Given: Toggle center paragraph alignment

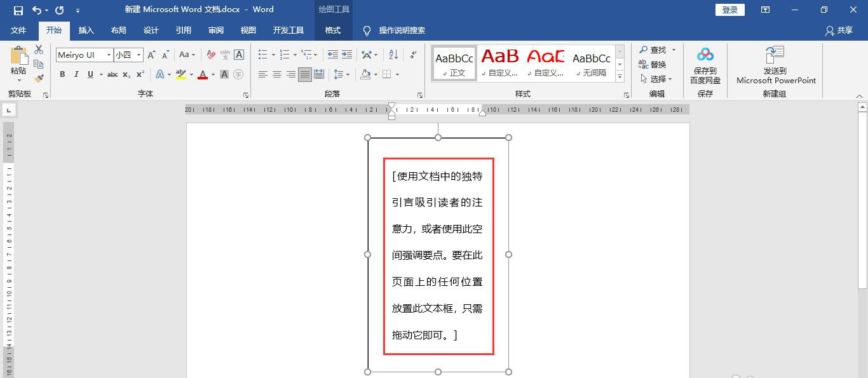Looking at the screenshot, I should [276, 74].
